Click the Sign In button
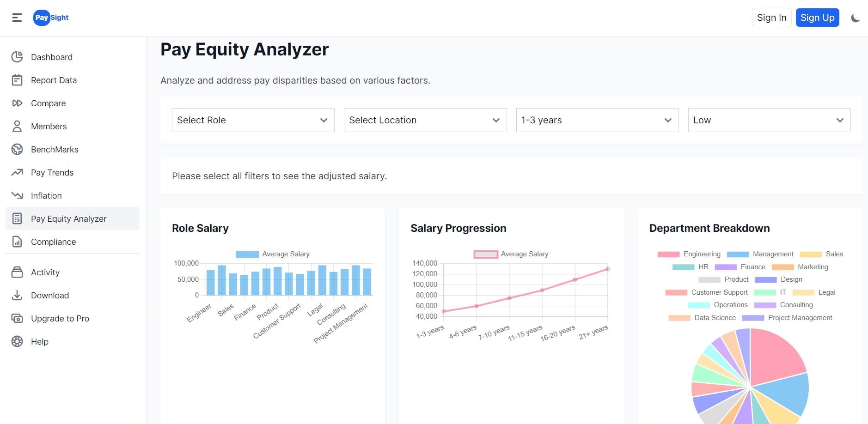868x424 pixels. pos(771,18)
